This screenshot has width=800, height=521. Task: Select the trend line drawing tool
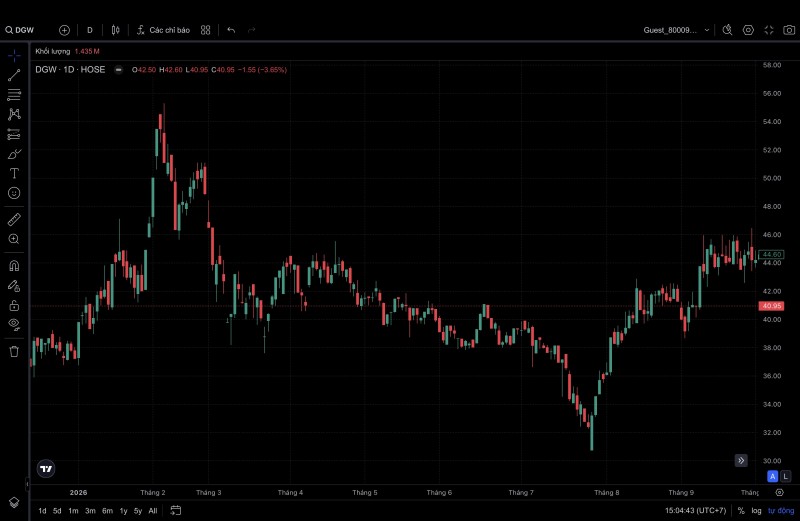tap(14, 75)
